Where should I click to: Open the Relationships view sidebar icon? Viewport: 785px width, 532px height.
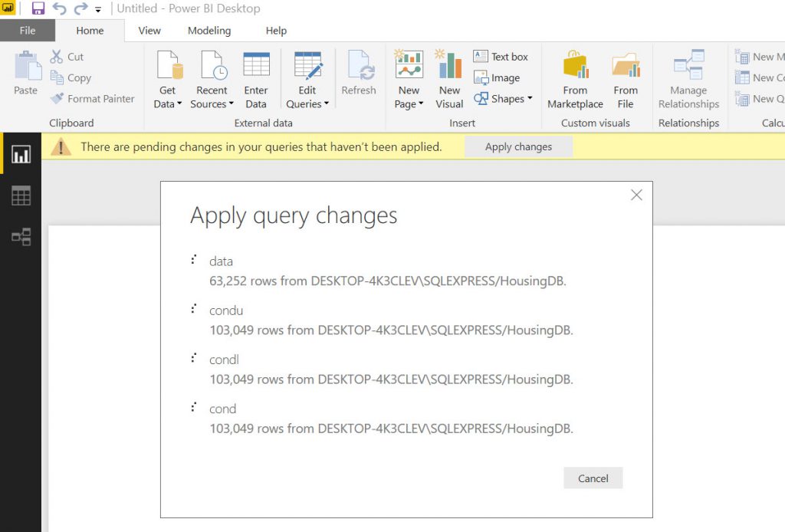pos(21,237)
